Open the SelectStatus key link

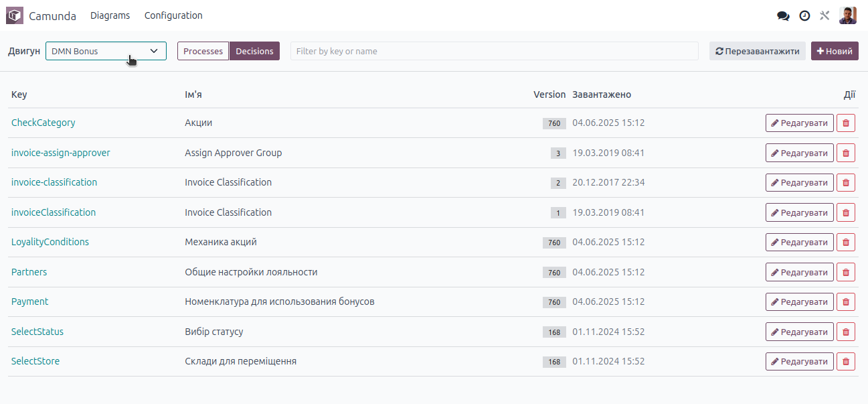pyautogui.click(x=37, y=332)
